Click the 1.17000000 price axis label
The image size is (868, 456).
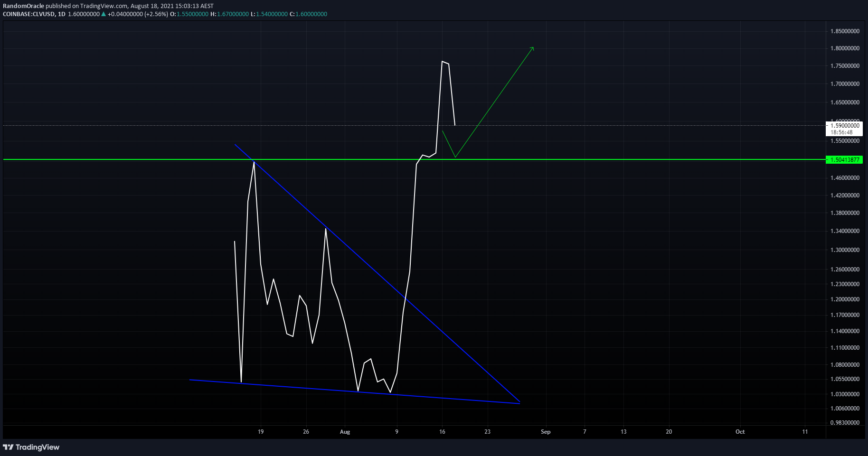coord(845,315)
